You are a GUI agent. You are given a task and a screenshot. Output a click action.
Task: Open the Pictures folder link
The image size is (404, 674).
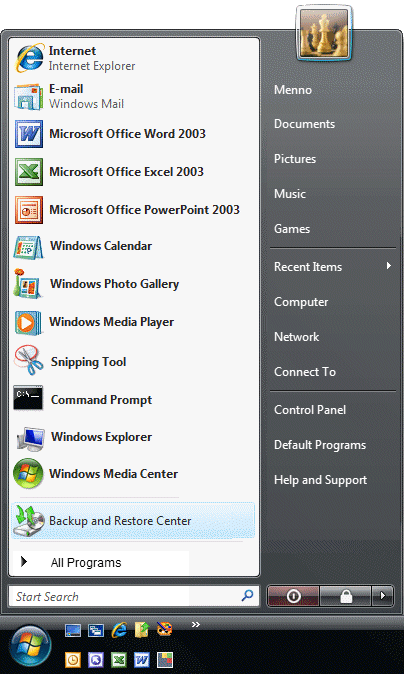(295, 159)
